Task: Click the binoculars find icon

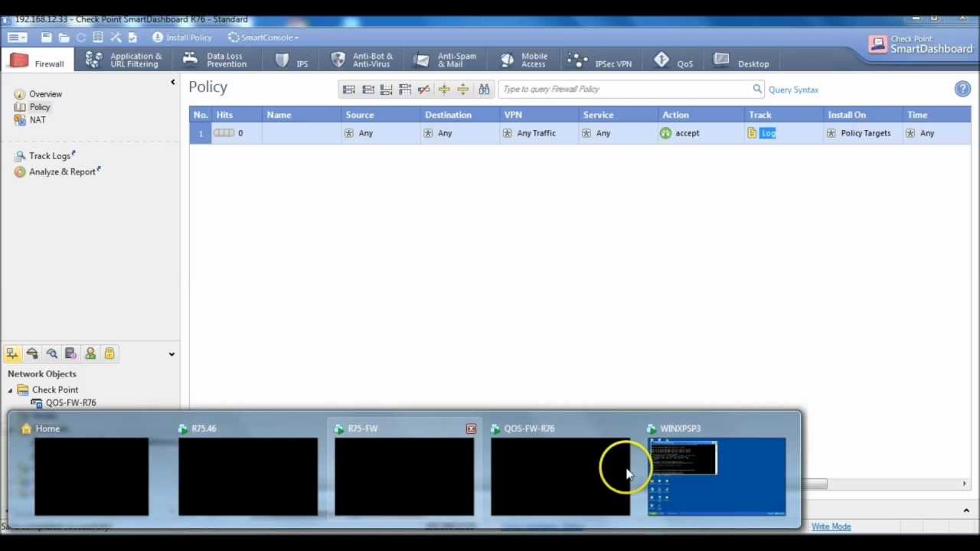Action: (x=484, y=90)
